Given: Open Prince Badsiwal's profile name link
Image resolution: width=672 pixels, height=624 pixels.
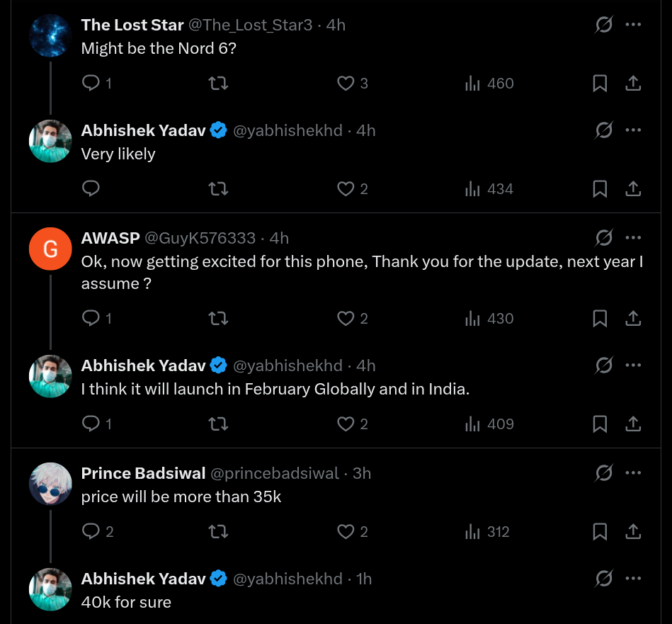Looking at the screenshot, I should click(x=144, y=473).
